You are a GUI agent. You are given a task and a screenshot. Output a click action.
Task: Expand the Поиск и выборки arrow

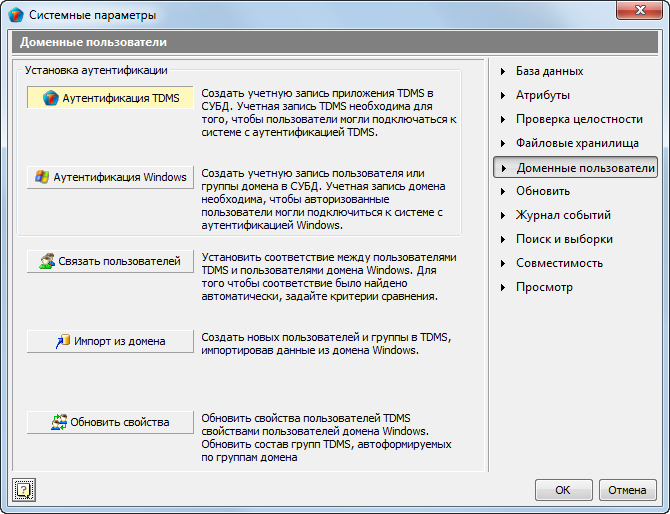point(503,239)
